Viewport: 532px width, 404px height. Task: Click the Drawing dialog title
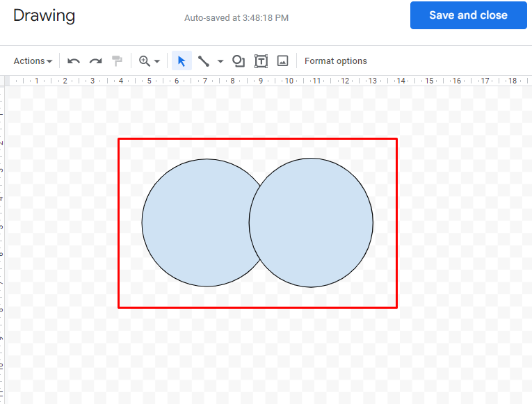(44, 15)
